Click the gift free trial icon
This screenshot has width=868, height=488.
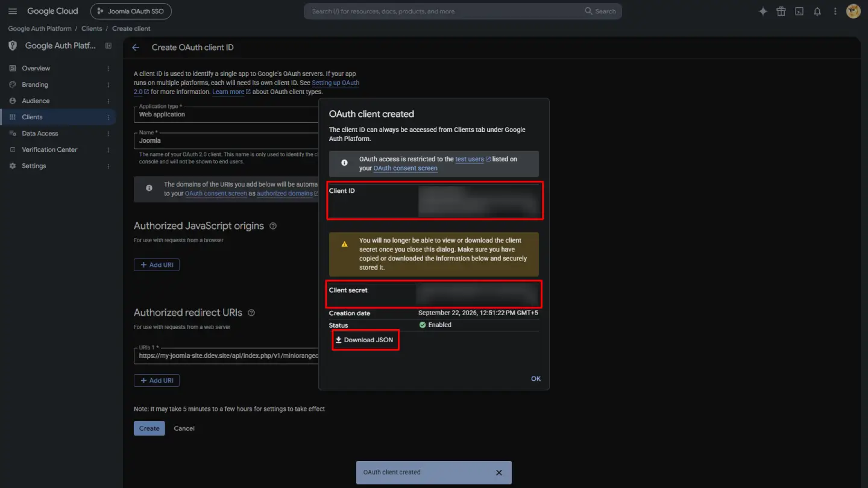point(781,11)
